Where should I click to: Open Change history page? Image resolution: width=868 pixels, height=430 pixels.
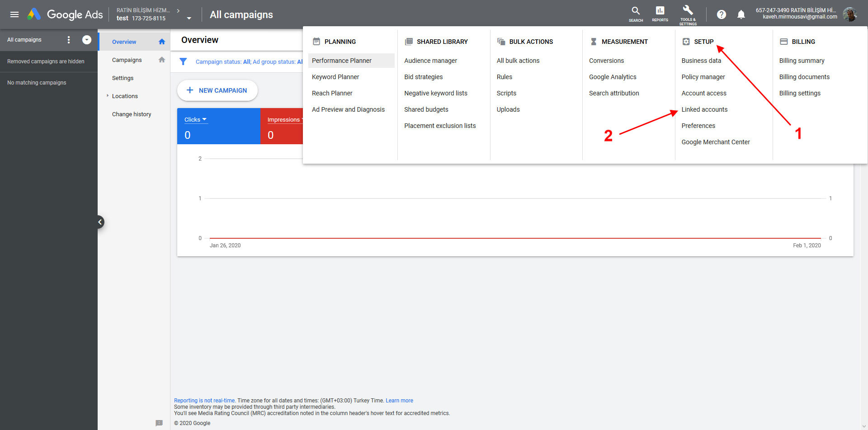click(132, 114)
